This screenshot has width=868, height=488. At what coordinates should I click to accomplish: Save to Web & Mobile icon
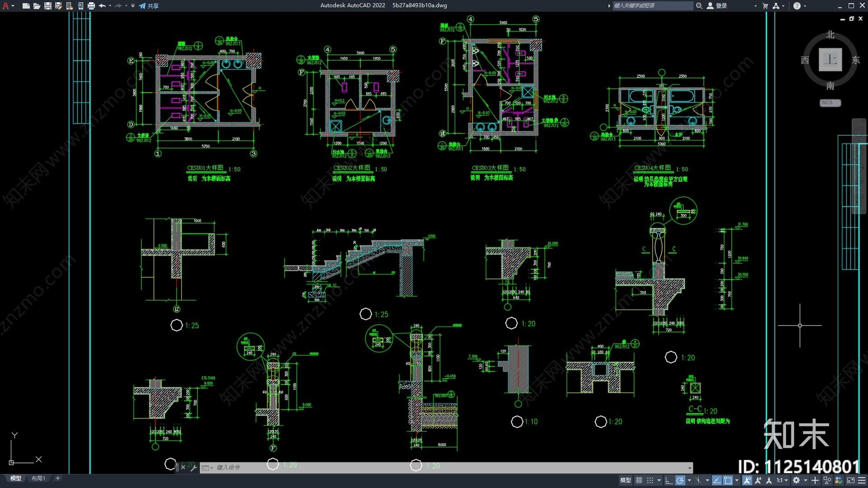80,5
